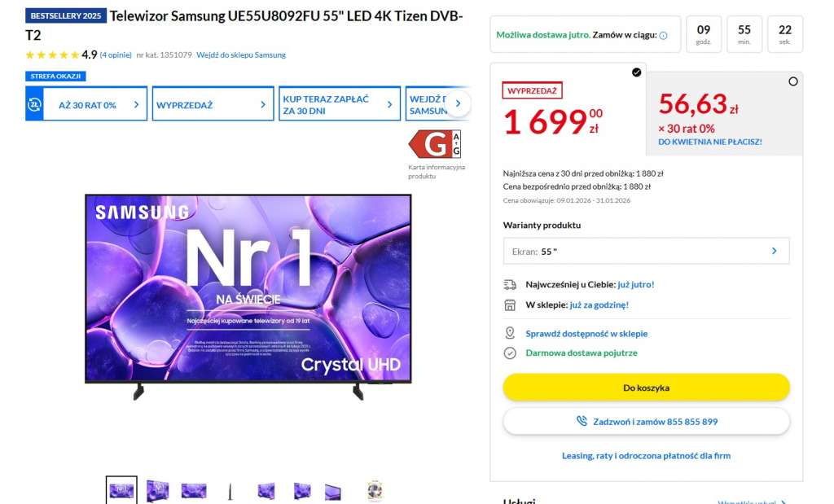
Task: Add the TV to cart with 'Do koszyka'
Action: pos(646,388)
